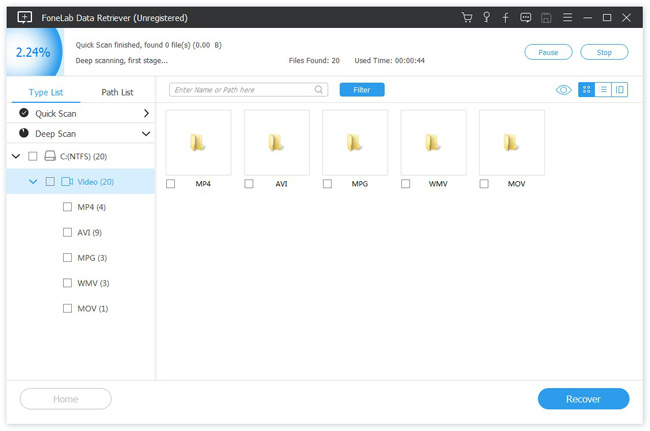Image resolution: width=650 pixels, height=431 pixels.
Task: Select Video (20) tree label
Action: (x=95, y=182)
